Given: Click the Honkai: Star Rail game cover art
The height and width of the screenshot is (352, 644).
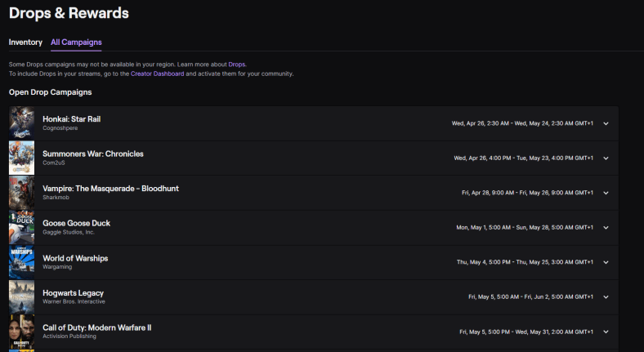Looking at the screenshot, I should [22, 123].
